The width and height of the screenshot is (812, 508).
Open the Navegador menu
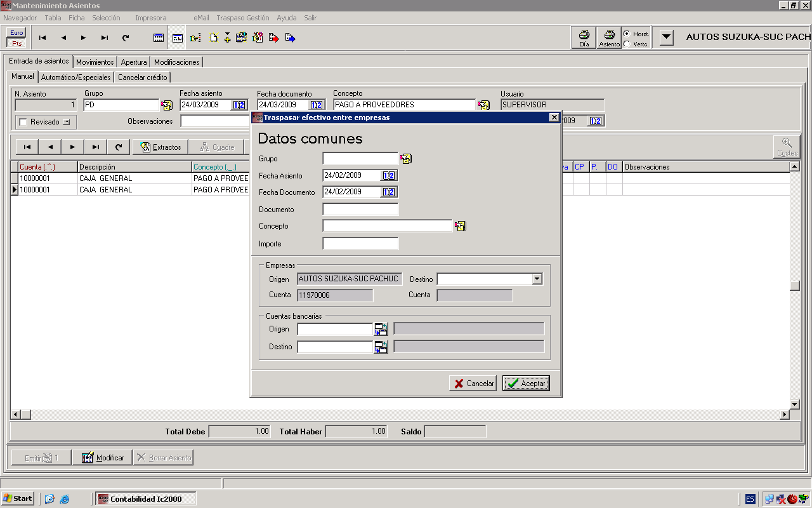20,18
